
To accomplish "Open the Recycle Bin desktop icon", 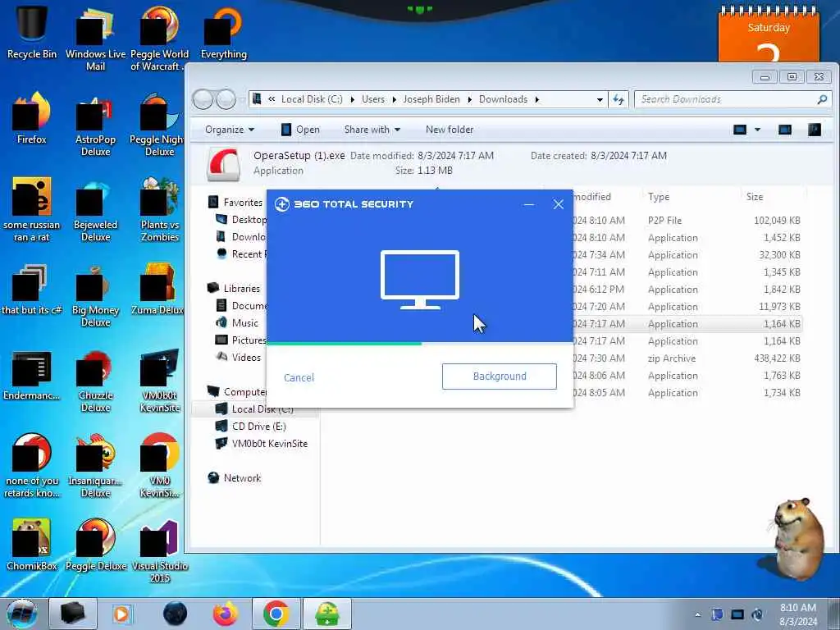I will click(x=32, y=32).
